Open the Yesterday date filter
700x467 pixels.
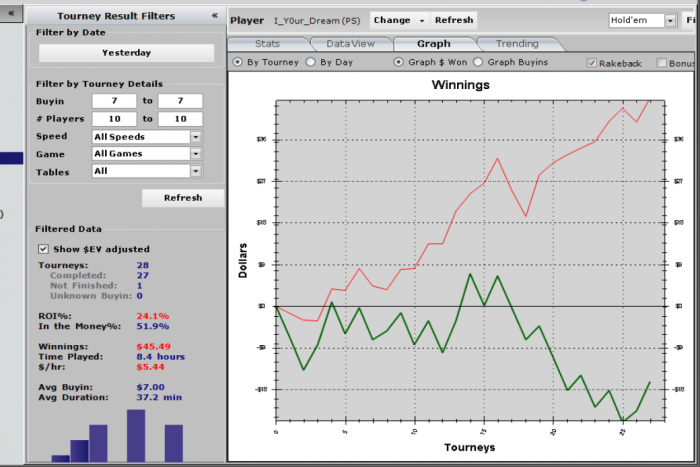126,53
